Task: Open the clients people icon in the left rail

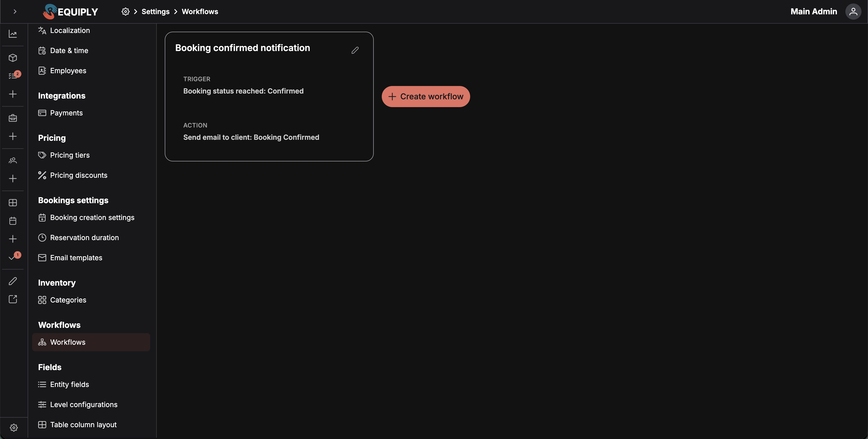Action: (13, 160)
